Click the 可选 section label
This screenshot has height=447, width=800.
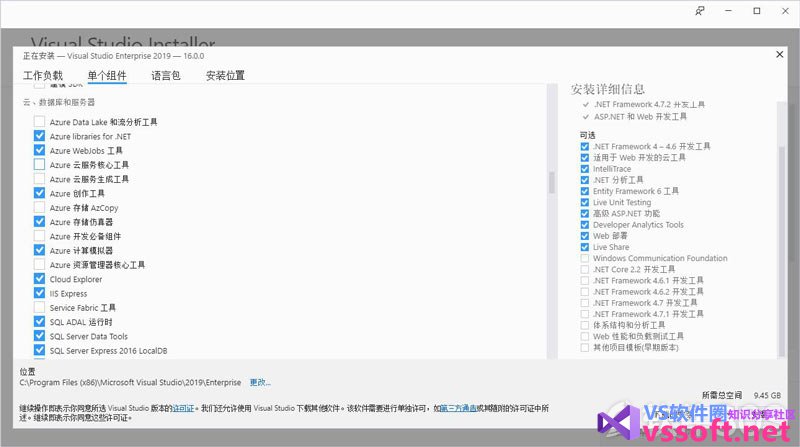587,135
